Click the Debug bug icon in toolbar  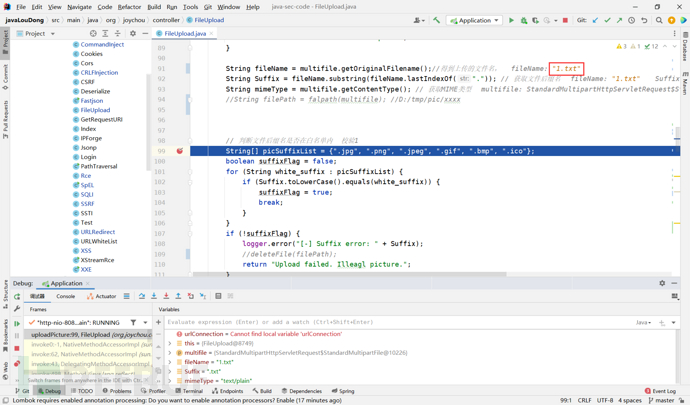coord(523,20)
